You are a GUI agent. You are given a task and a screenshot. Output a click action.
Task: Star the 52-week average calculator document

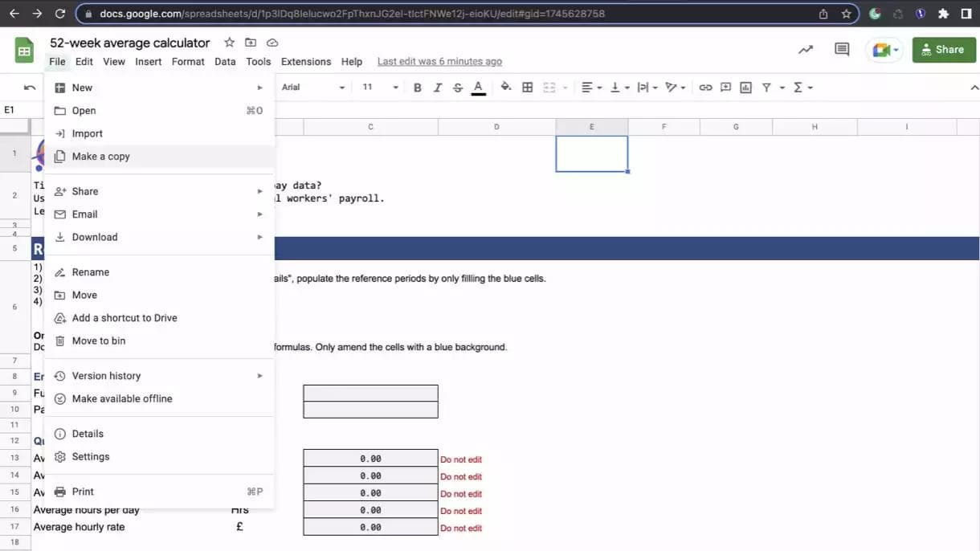[230, 43]
